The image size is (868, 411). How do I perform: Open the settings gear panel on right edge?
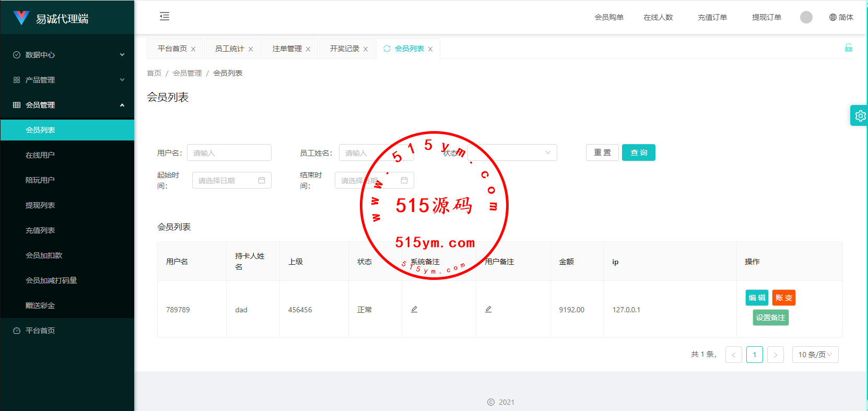860,116
